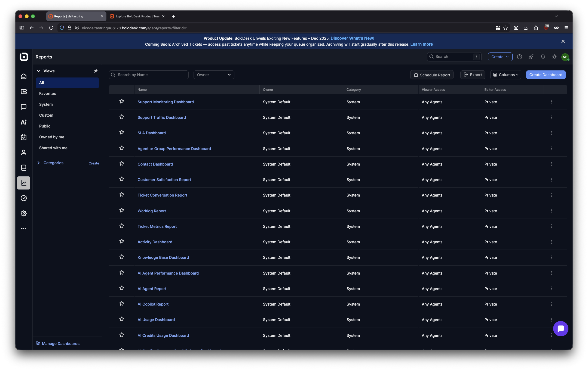
Task: Favorite the Support Traffic Dashboard star
Action: [122, 117]
